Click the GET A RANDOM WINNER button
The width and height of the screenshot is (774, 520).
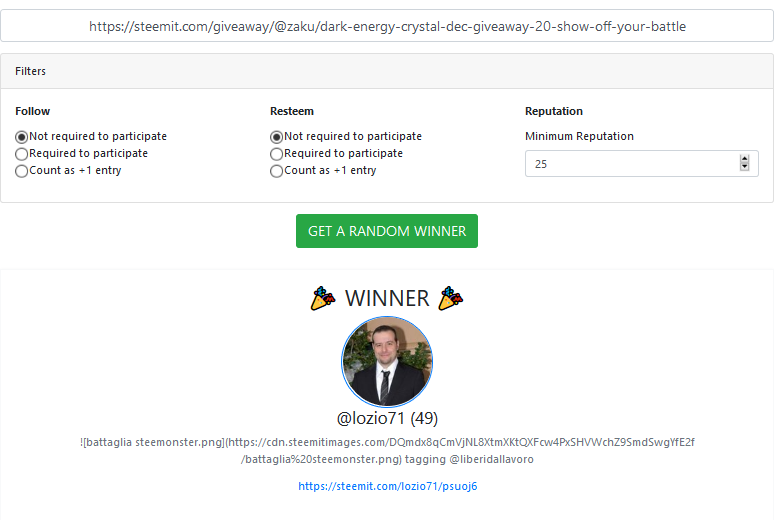[x=387, y=231]
